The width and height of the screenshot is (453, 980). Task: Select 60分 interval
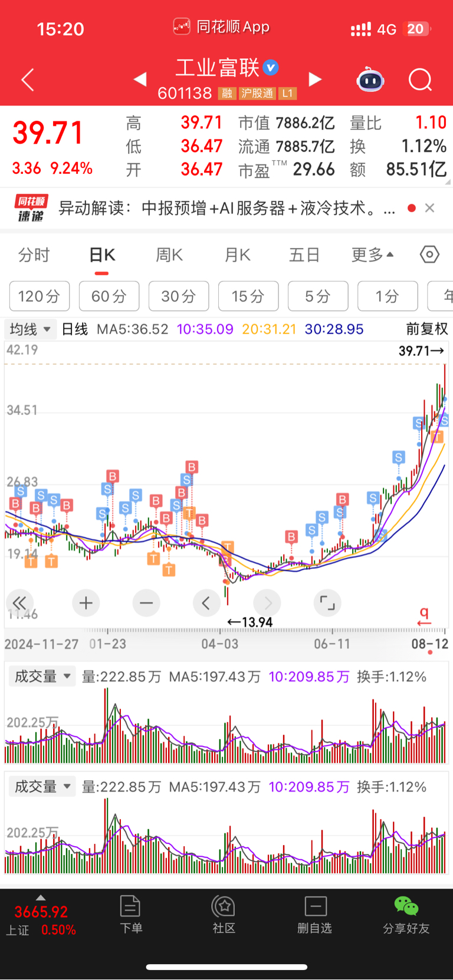click(109, 296)
